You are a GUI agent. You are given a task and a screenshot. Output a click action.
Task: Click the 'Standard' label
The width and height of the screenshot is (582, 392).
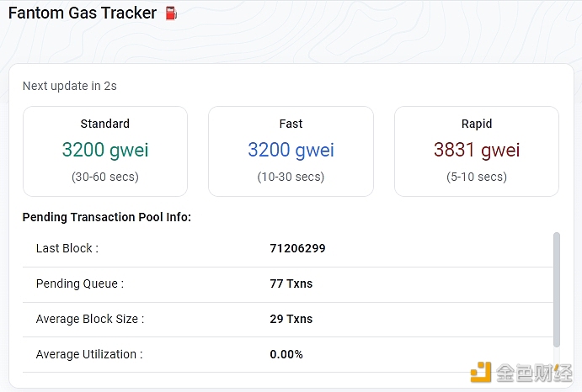click(x=105, y=124)
